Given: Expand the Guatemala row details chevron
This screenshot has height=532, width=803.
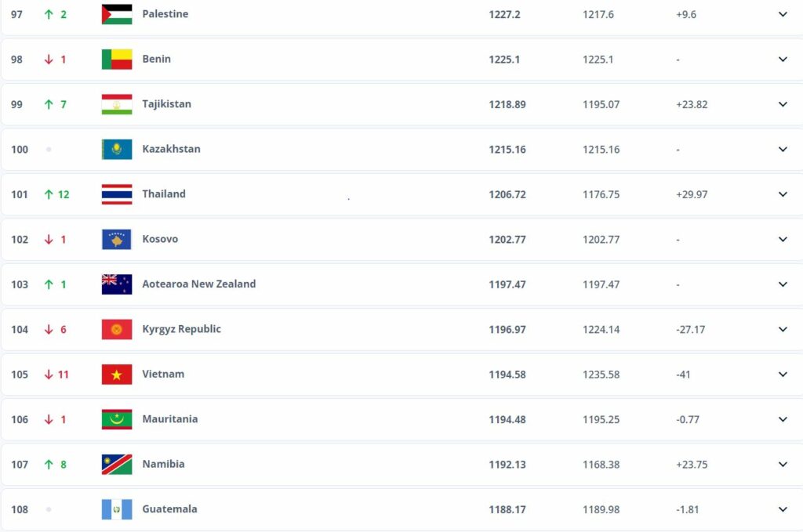Looking at the screenshot, I should coord(783,509).
